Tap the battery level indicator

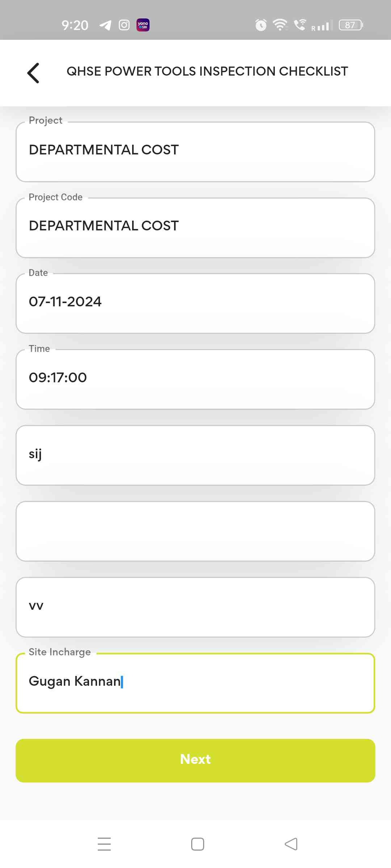[x=350, y=25]
